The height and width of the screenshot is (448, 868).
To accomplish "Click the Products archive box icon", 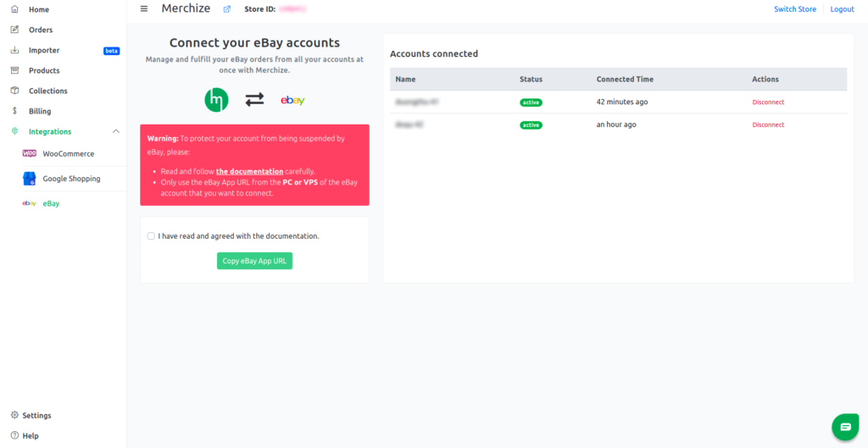I will click(x=15, y=71).
